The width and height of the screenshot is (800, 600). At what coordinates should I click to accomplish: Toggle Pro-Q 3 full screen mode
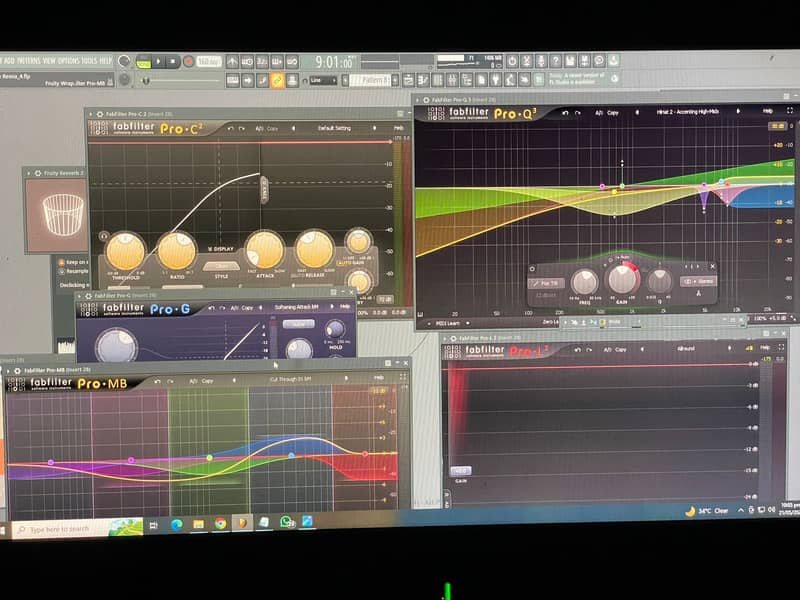click(790, 110)
